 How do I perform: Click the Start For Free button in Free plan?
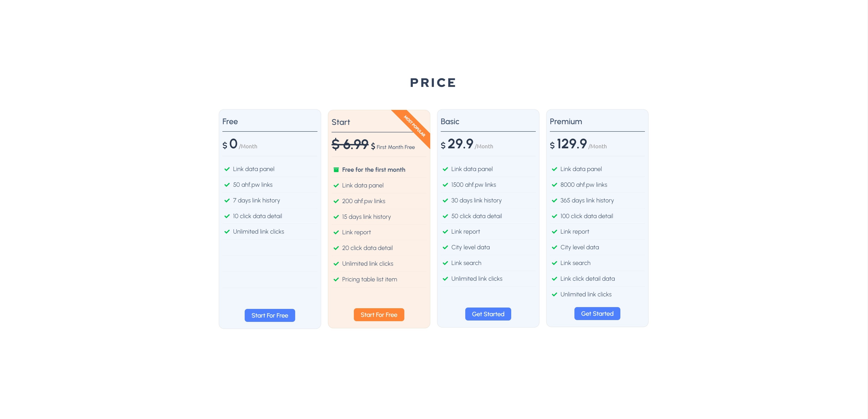pyautogui.click(x=269, y=315)
